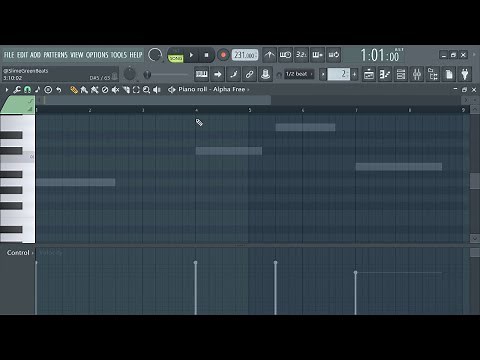The height and width of the screenshot is (360, 480).
Task: Open the Playlist view
Action: pos(369,74)
